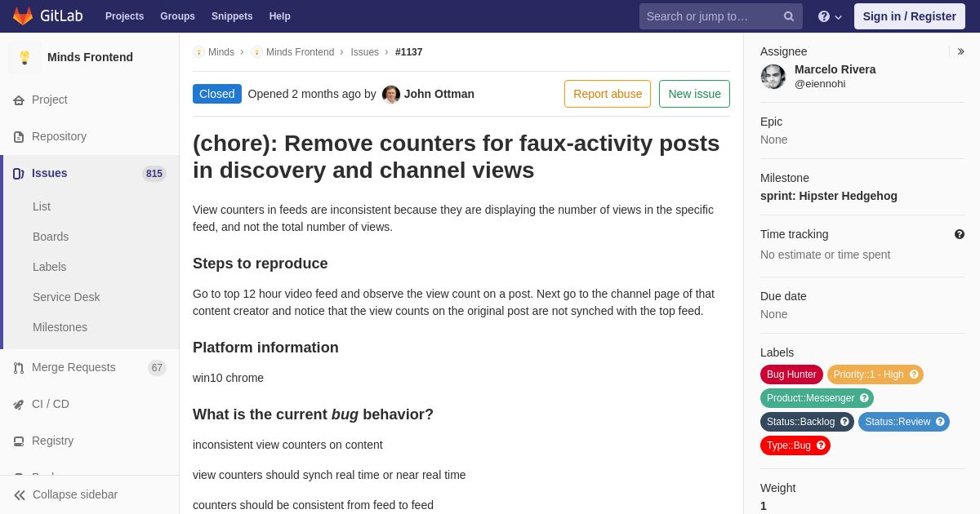Click the Minds Frontend breadcrumb avatar icon
This screenshot has height=514, width=980.
click(x=256, y=52)
